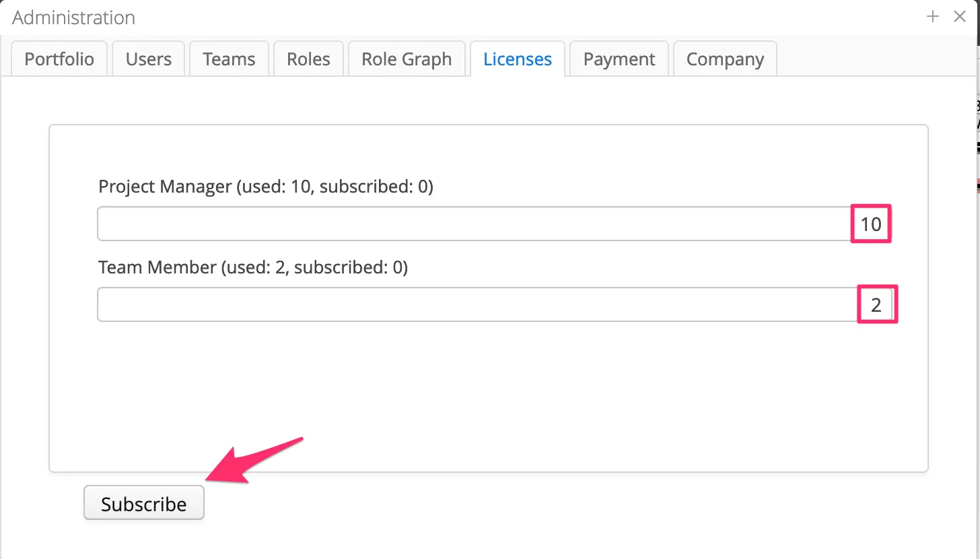Open the Portfolio tab

click(59, 59)
